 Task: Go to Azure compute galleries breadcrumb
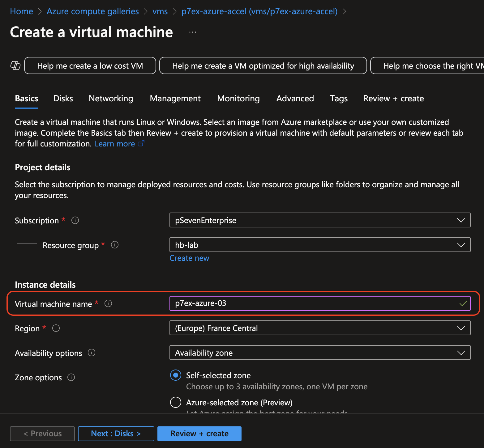(93, 11)
